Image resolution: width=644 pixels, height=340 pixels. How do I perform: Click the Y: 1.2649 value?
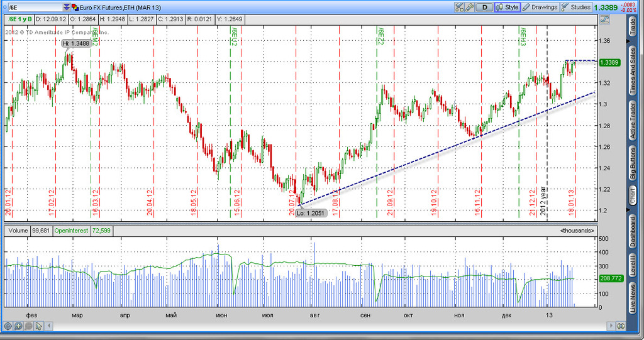pyautogui.click(x=230, y=19)
